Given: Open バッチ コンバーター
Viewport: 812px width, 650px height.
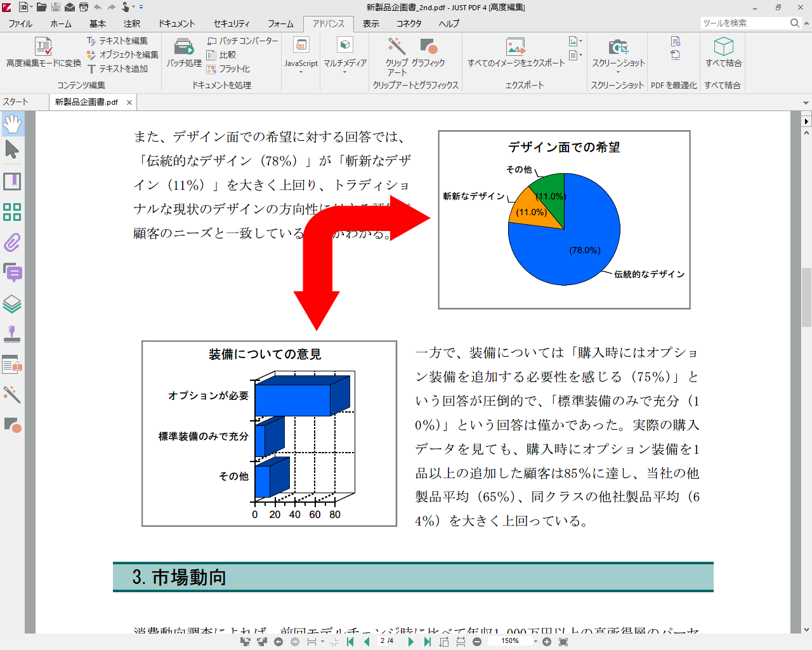Looking at the screenshot, I should (x=242, y=41).
